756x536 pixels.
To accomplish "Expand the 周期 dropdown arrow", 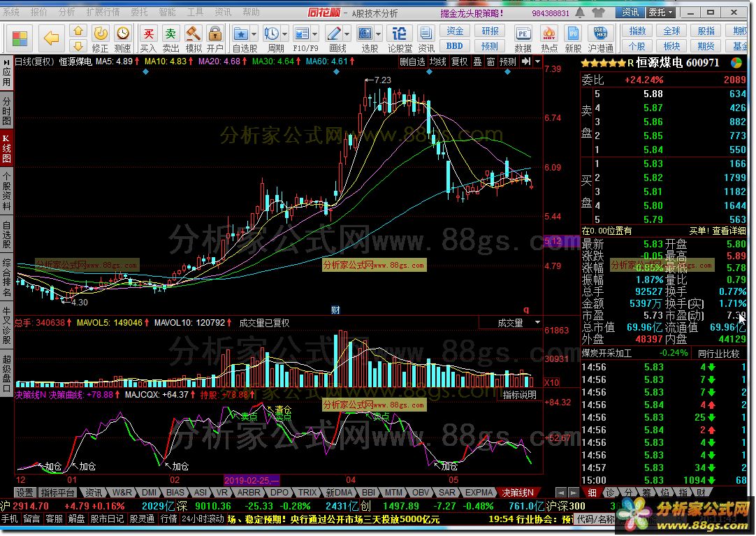I will click(x=284, y=34).
